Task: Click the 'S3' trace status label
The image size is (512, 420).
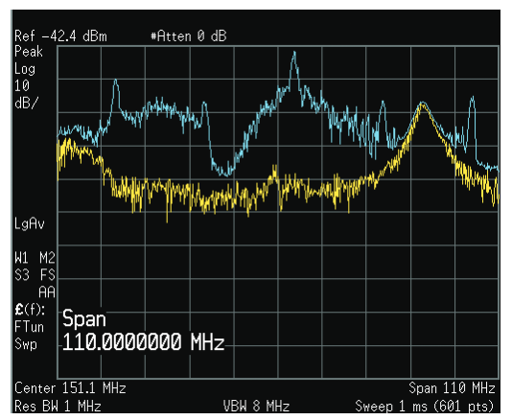Action: (x=22, y=275)
